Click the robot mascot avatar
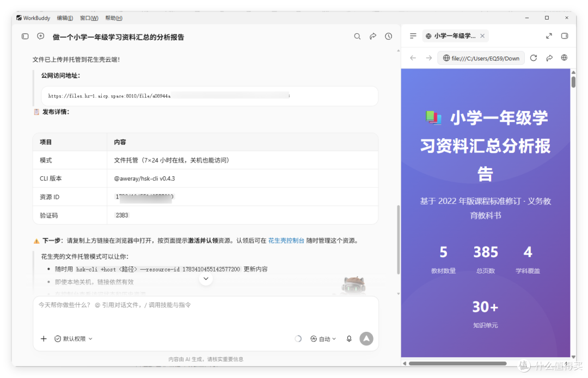This screenshot has width=588, height=378. (353, 286)
